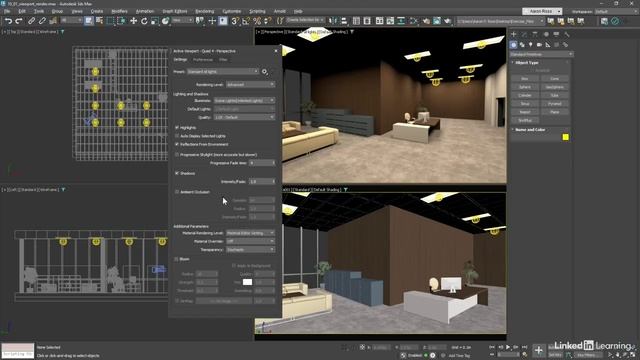Click the Undo arrow in main toolbar
This screenshot has width=640, height=360.
pyautogui.click(x=8, y=21)
